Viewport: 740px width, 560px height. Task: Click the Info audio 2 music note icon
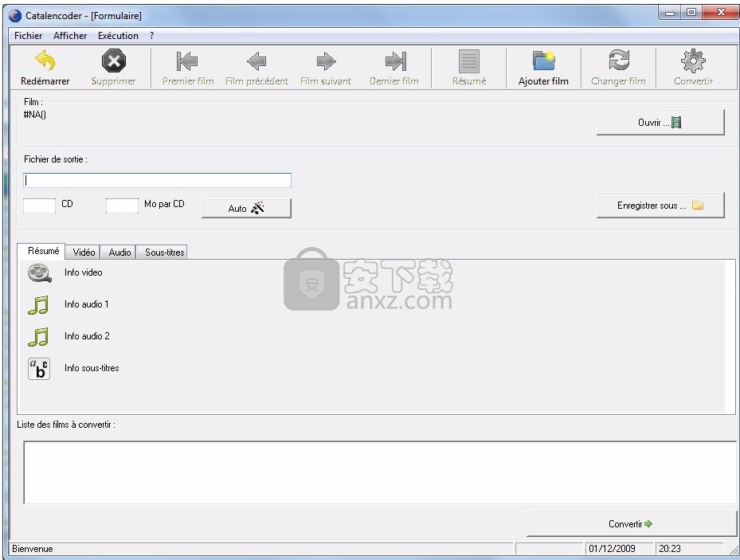tap(38, 337)
